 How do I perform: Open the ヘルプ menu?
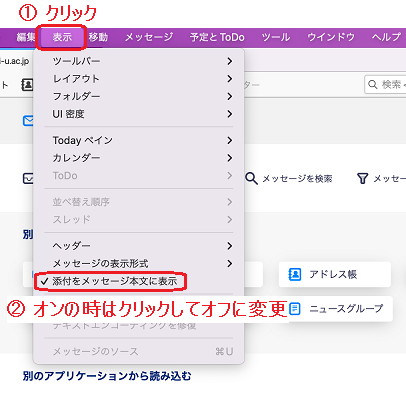point(387,37)
